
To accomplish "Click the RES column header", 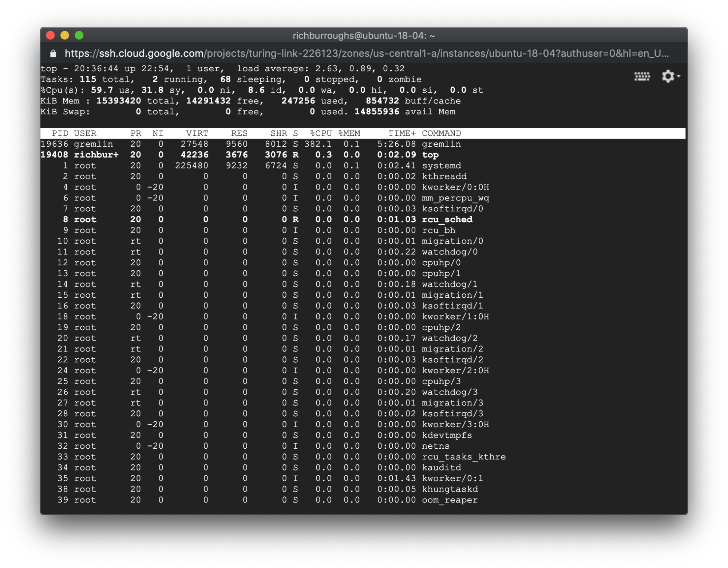I will pyautogui.click(x=239, y=133).
